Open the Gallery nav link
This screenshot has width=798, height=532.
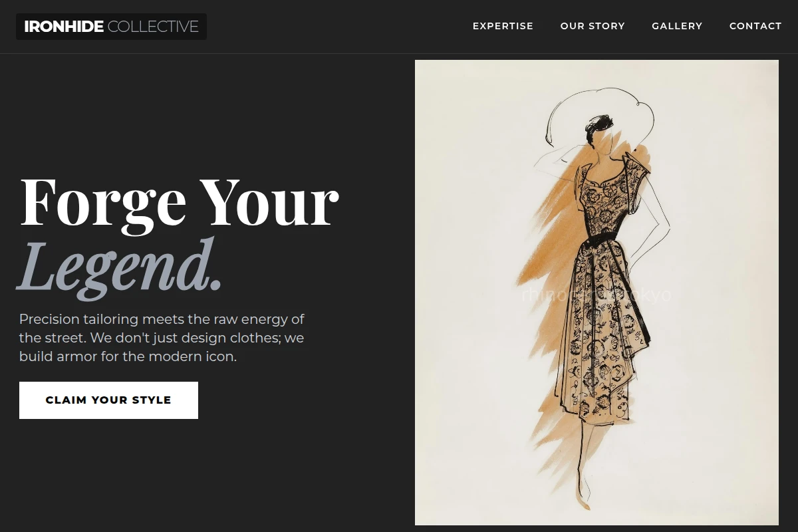677,26
